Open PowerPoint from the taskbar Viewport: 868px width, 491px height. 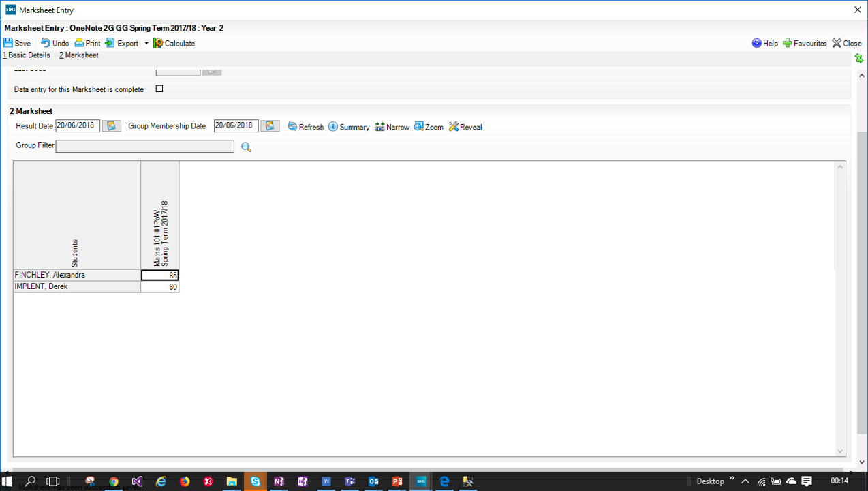397,481
